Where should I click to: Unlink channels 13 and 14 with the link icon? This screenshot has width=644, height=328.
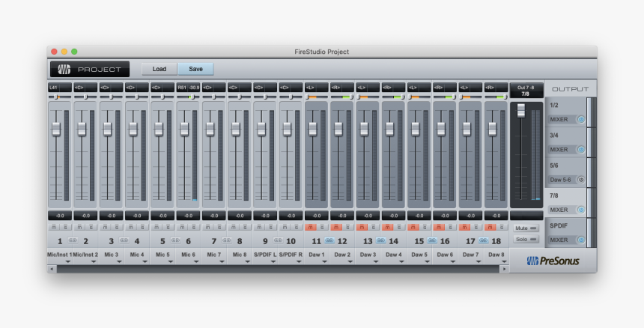(380, 240)
